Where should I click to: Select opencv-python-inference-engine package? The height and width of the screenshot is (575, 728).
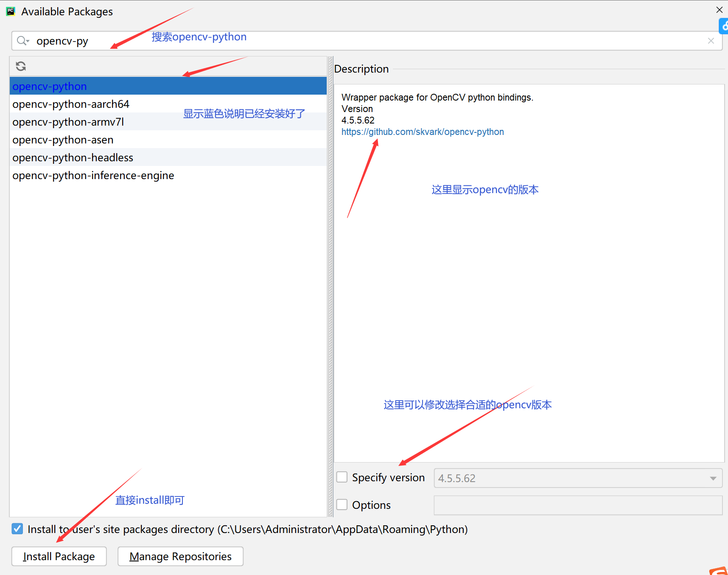click(168, 175)
